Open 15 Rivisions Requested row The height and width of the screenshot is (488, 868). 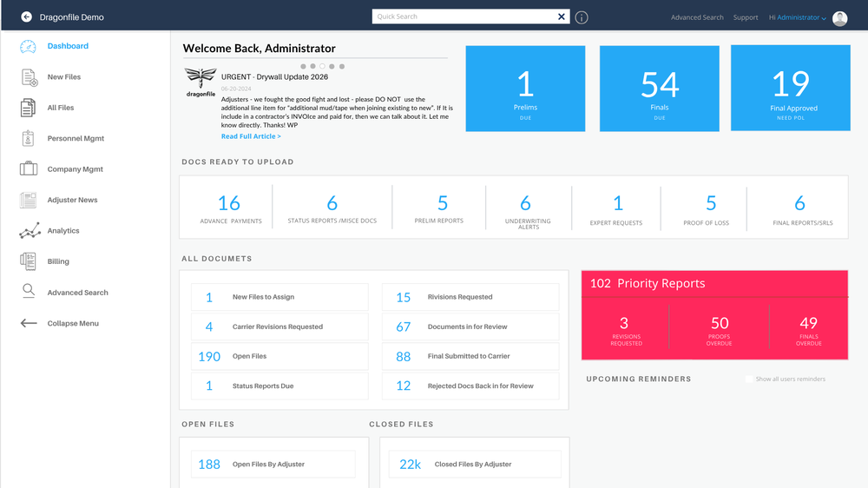point(470,297)
